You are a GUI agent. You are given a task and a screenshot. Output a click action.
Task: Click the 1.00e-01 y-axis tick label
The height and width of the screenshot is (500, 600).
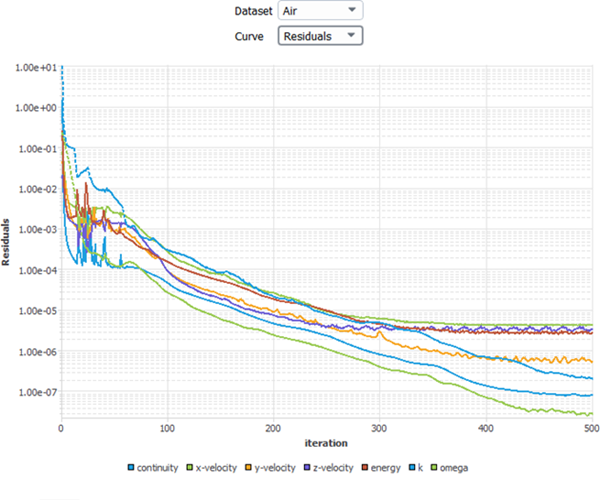(38, 149)
